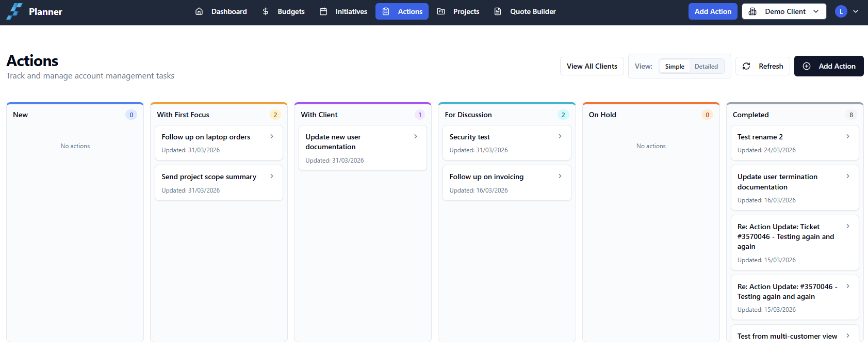Expand Follow up on invoicing chevron
The image size is (868, 350).
point(560,176)
